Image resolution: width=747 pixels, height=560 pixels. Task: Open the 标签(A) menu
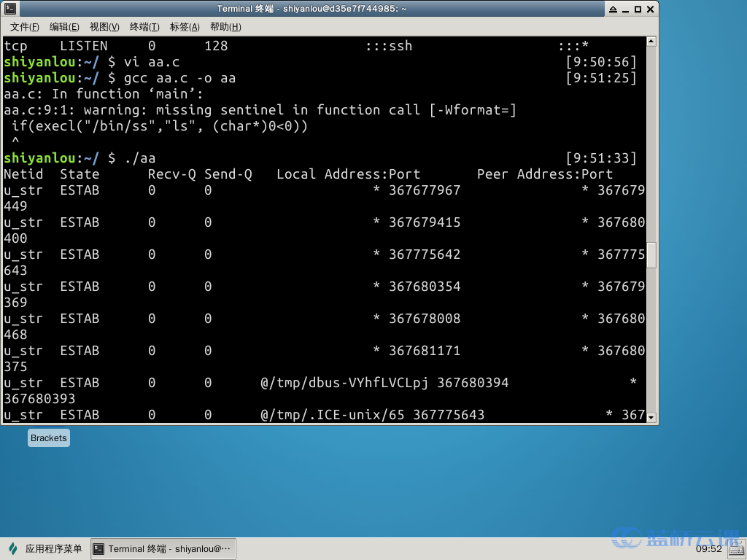click(x=185, y=27)
